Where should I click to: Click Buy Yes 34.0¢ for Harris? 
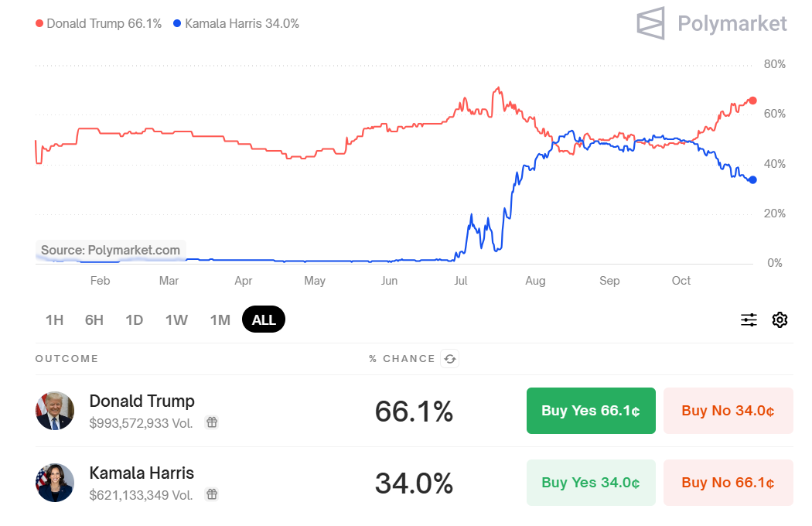pos(591,483)
